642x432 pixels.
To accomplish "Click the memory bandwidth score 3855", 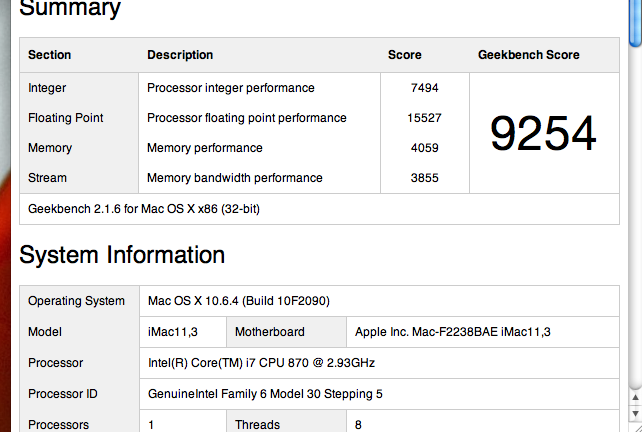I will click(x=425, y=178).
